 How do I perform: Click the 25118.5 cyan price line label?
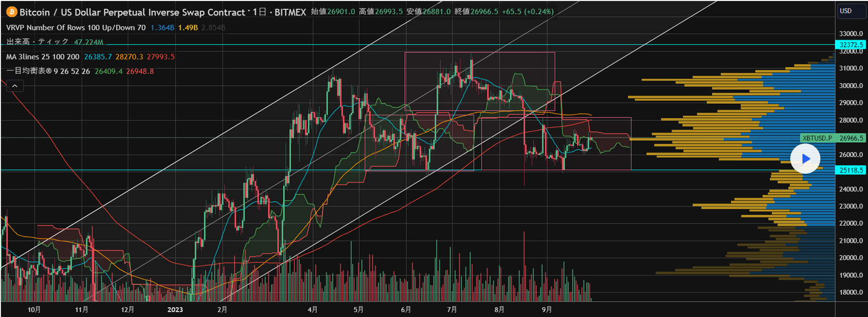click(x=851, y=170)
